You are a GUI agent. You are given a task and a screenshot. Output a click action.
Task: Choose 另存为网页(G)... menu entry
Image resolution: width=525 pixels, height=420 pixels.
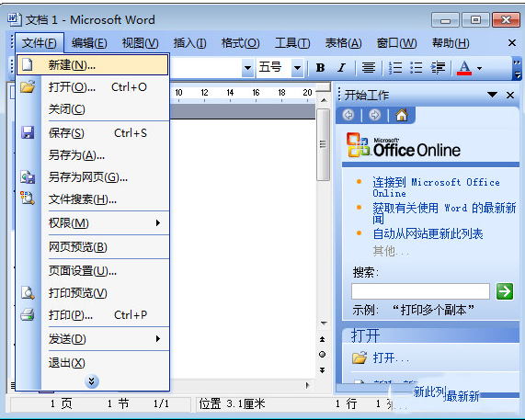93,177
